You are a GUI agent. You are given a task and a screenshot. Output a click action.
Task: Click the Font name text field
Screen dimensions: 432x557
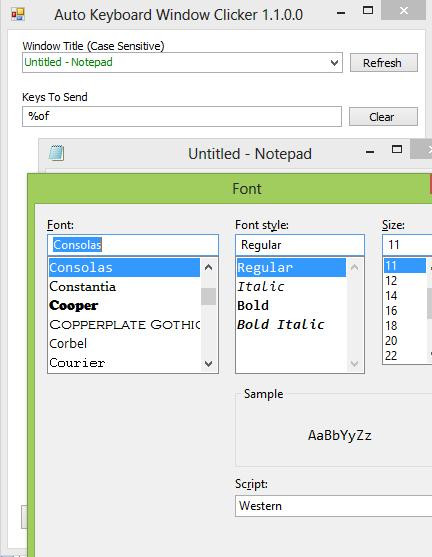(x=133, y=245)
